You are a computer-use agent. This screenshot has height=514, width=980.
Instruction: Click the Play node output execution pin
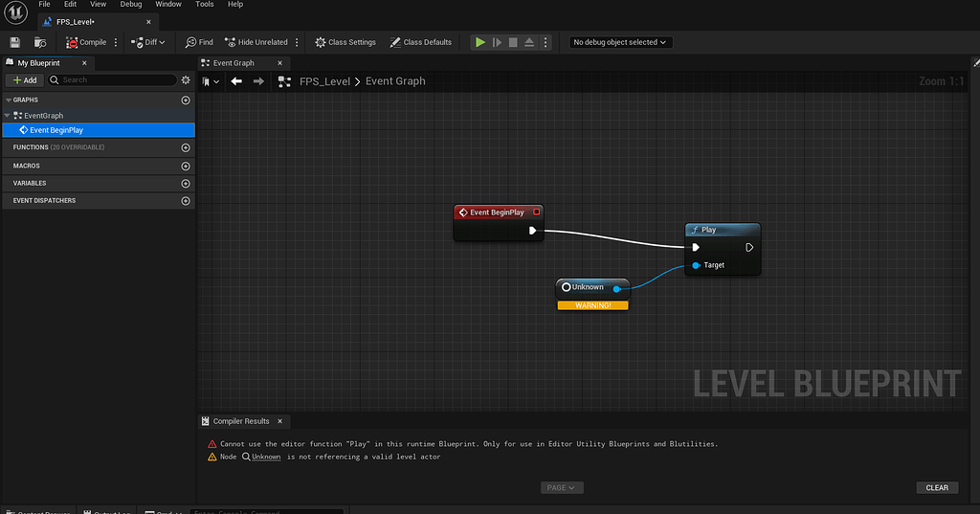pos(749,248)
